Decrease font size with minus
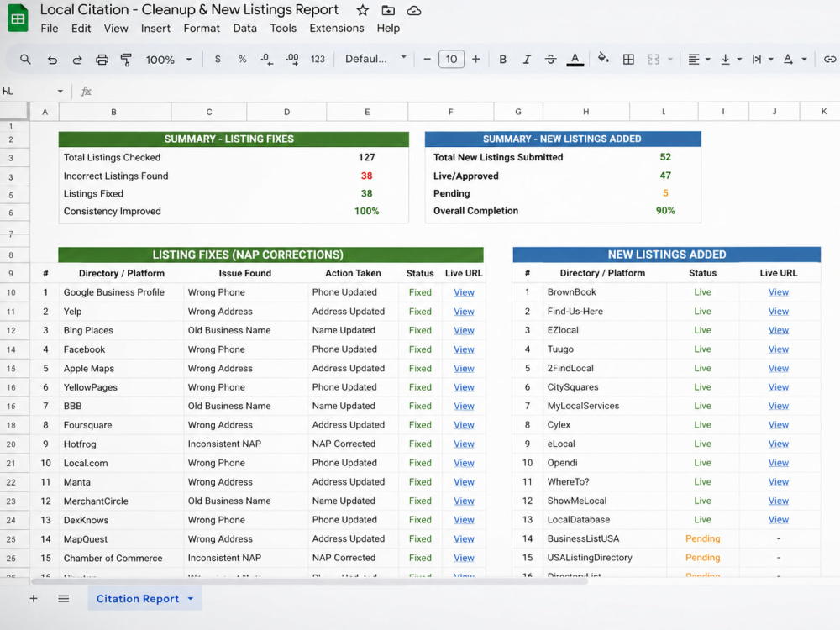This screenshot has width=840, height=630. (x=427, y=59)
